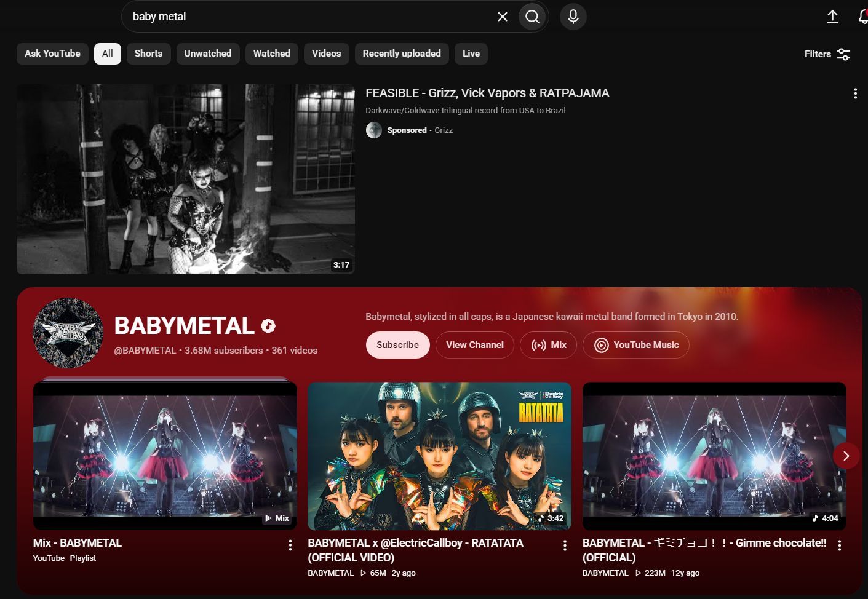This screenshot has height=599, width=868.
Task: Open the Filters options
Action: tap(827, 54)
